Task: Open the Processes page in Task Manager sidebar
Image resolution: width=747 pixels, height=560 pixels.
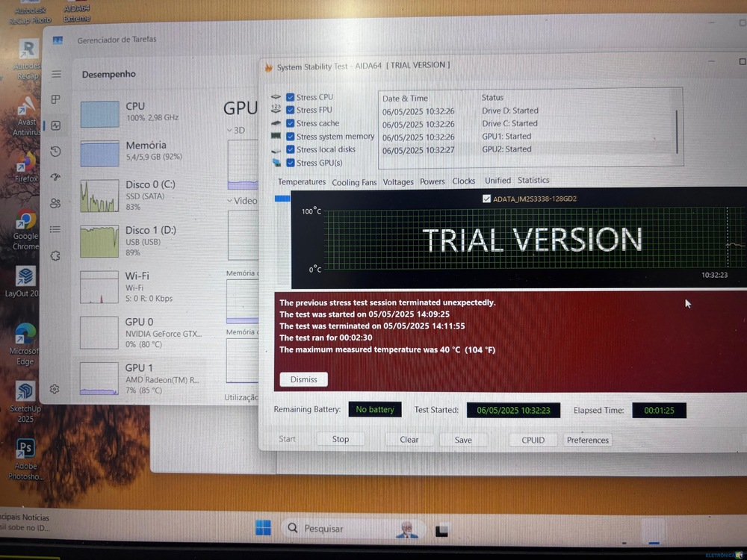Action: [x=56, y=99]
